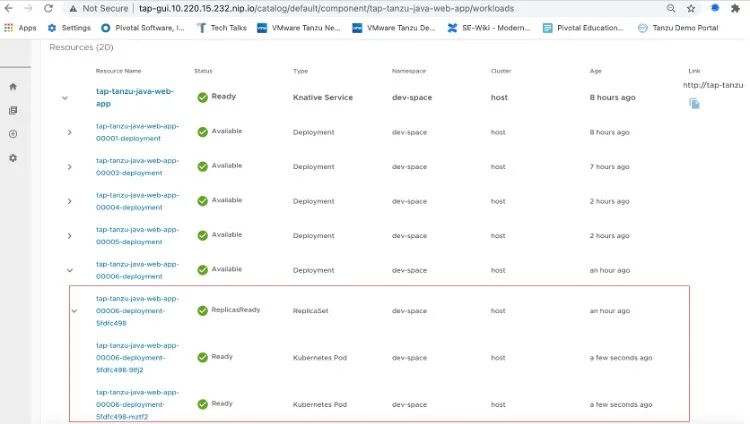The image size is (750, 424).
Task: Click the Knative Service type cell
Action: point(323,97)
